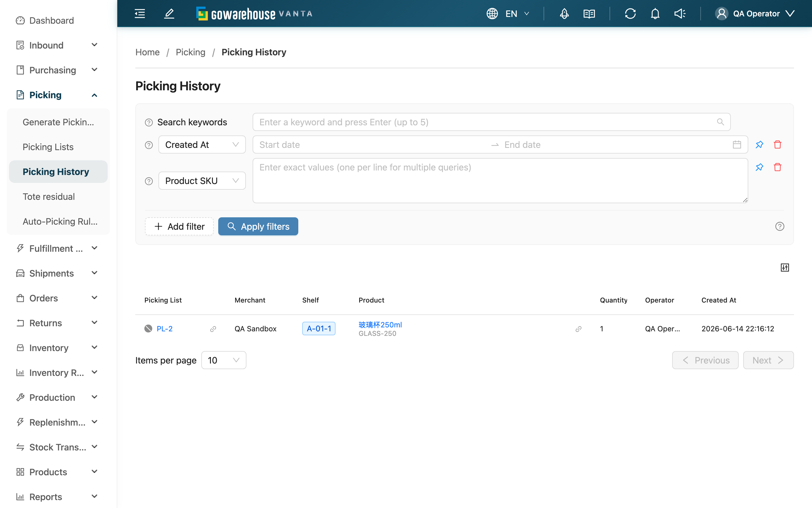Click the A-01-1 shelf tag
This screenshot has width=812, height=508.
[319, 329]
